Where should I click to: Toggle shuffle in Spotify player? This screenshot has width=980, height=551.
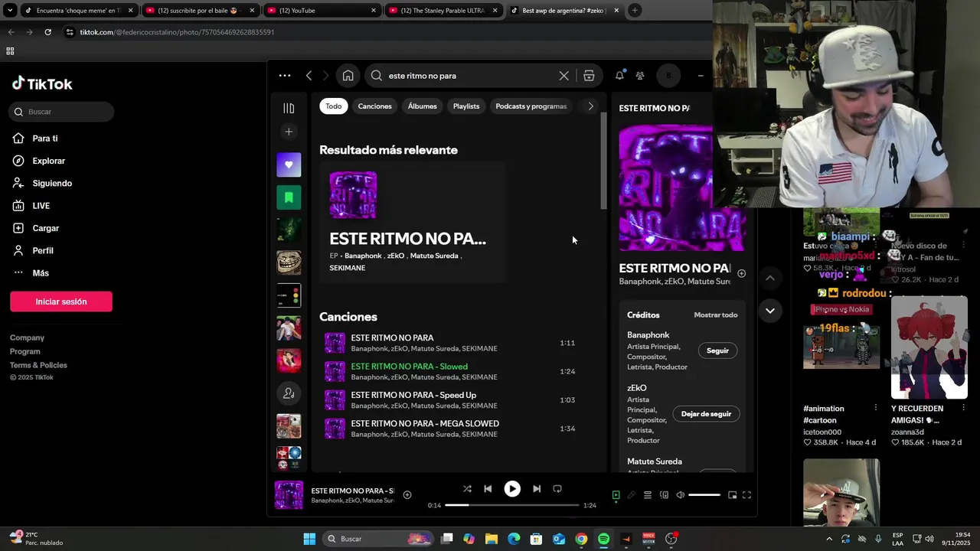coord(467,489)
